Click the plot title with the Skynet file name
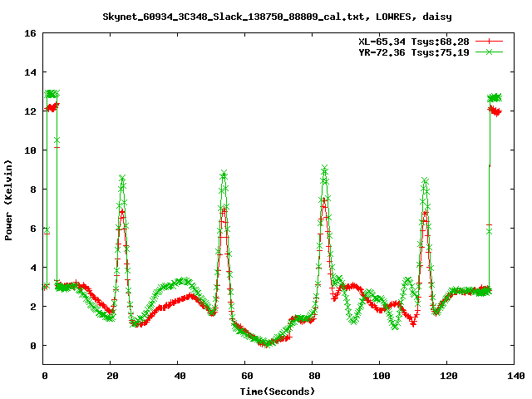This screenshot has width=532, height=399. [x=277, y=17]
